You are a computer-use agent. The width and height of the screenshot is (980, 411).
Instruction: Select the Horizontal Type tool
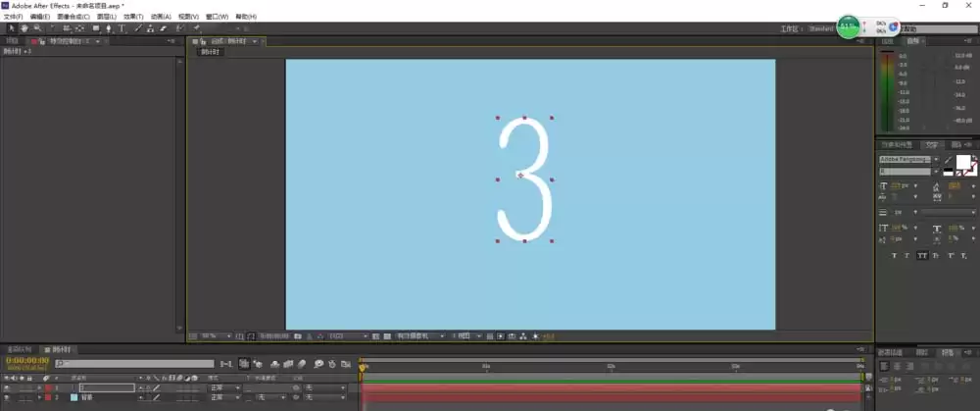(122, 28)
